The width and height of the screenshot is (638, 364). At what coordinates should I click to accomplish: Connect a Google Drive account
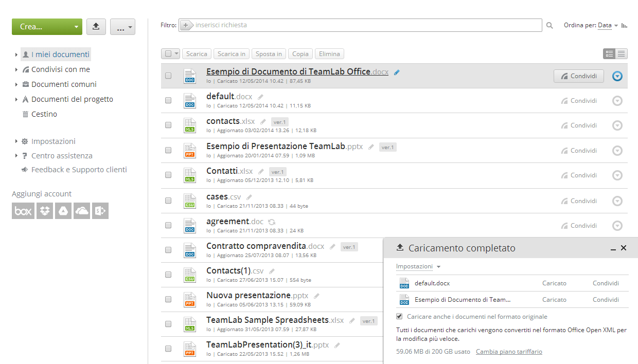[x=63, y=211]
